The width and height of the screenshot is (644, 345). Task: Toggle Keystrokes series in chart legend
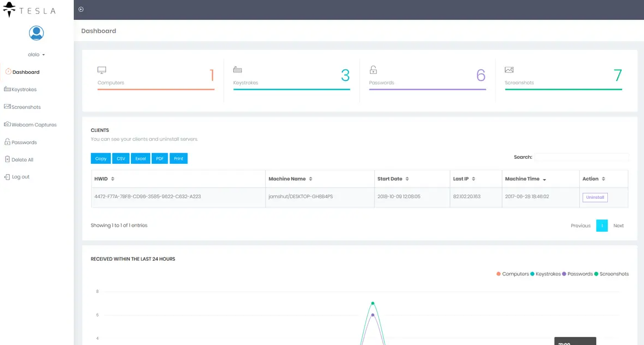click(545, 274)
